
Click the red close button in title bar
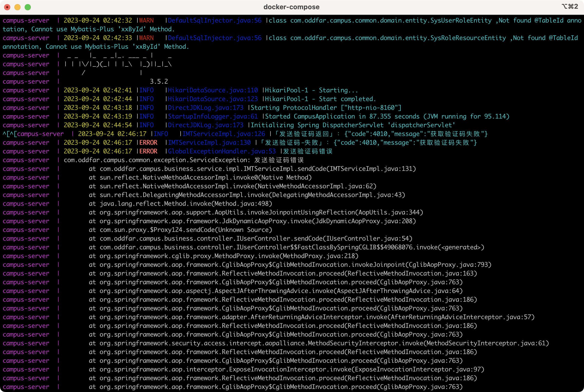(x=7, y=7)
